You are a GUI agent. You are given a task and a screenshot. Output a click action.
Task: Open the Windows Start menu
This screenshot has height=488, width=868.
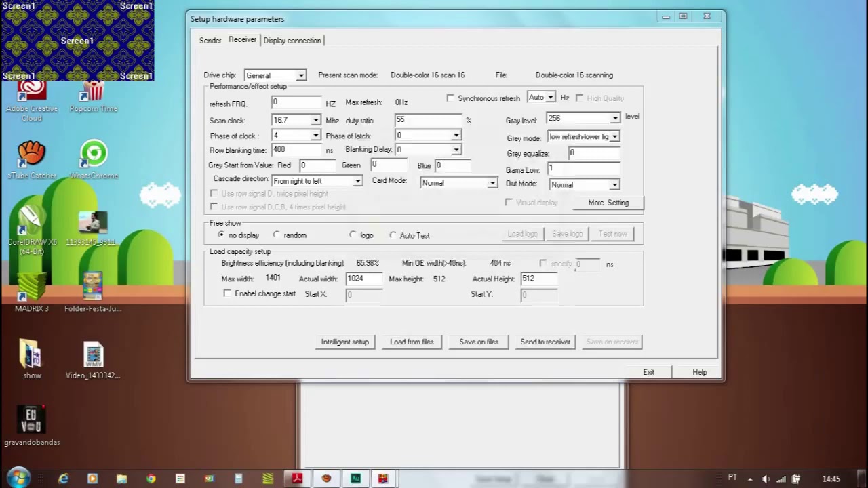[x=18, y=478]
